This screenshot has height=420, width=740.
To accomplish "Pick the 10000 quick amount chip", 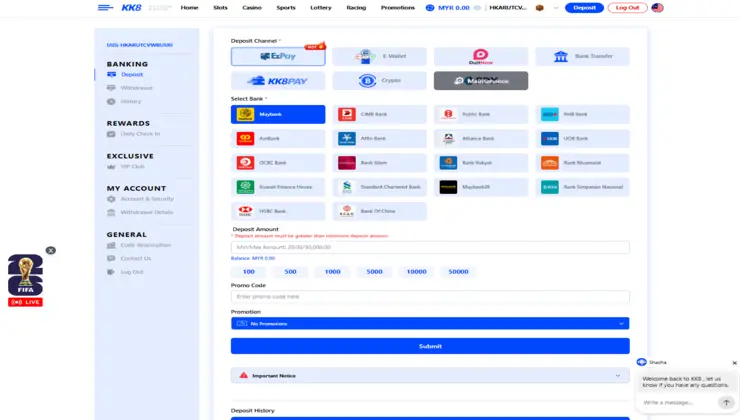I will tap(416, 272).
